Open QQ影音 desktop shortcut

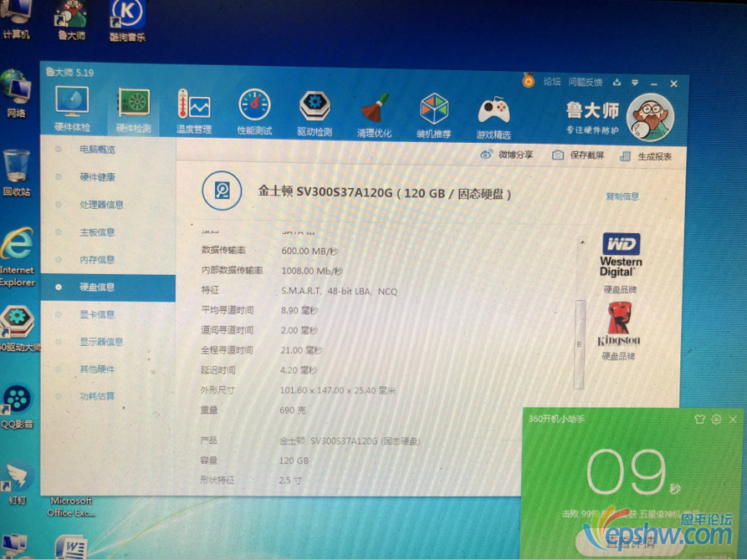[18, 407]
